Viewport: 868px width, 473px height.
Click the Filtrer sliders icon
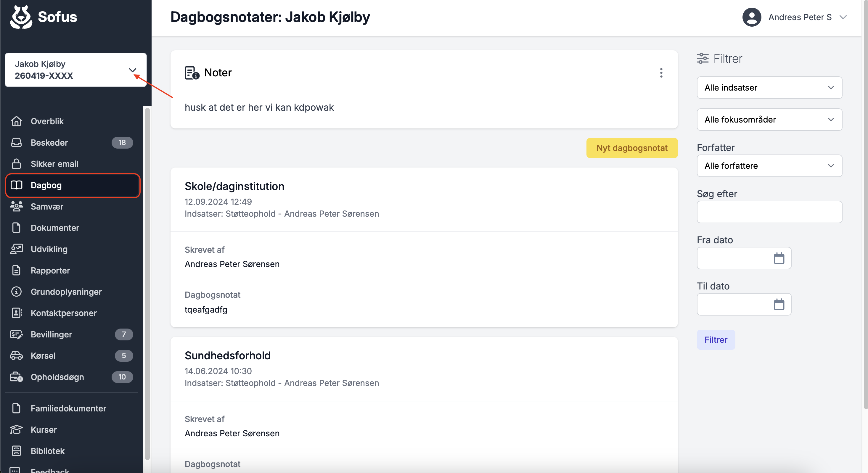tap(703, 59)
